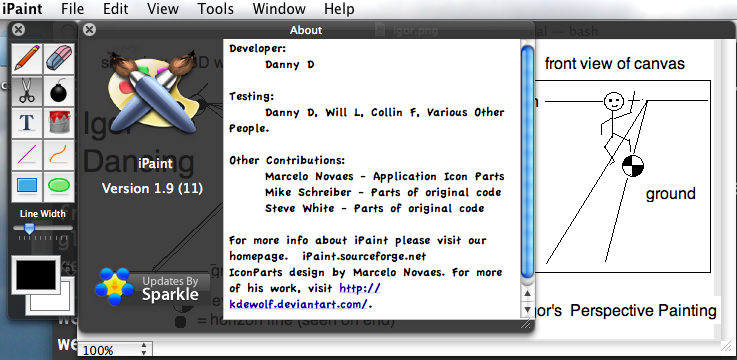The height and width of the screenshot is (360, 737).
Task: Click the blue About text scrollbar thumb
Action: point(527,162)
